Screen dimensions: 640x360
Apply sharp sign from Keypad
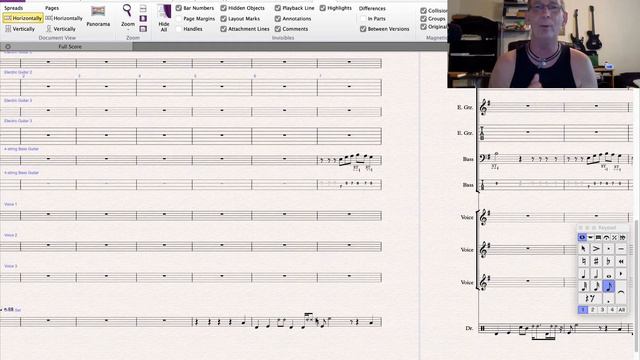click(x=596, y=261)
